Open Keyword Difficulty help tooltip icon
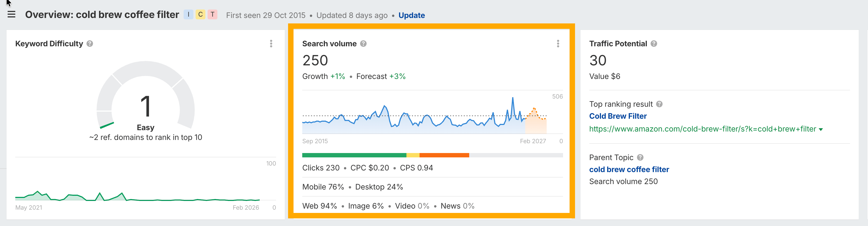The image size is (868, 226). click(x=90, y=44)
